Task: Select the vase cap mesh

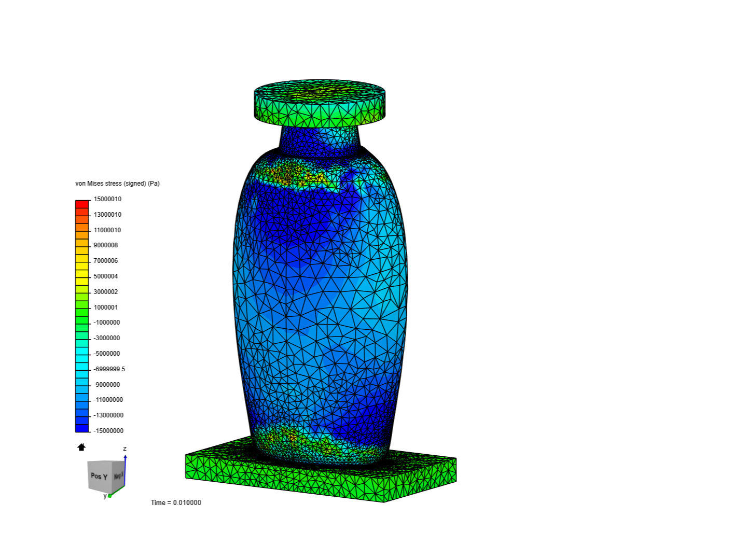Action: [319, 104]
